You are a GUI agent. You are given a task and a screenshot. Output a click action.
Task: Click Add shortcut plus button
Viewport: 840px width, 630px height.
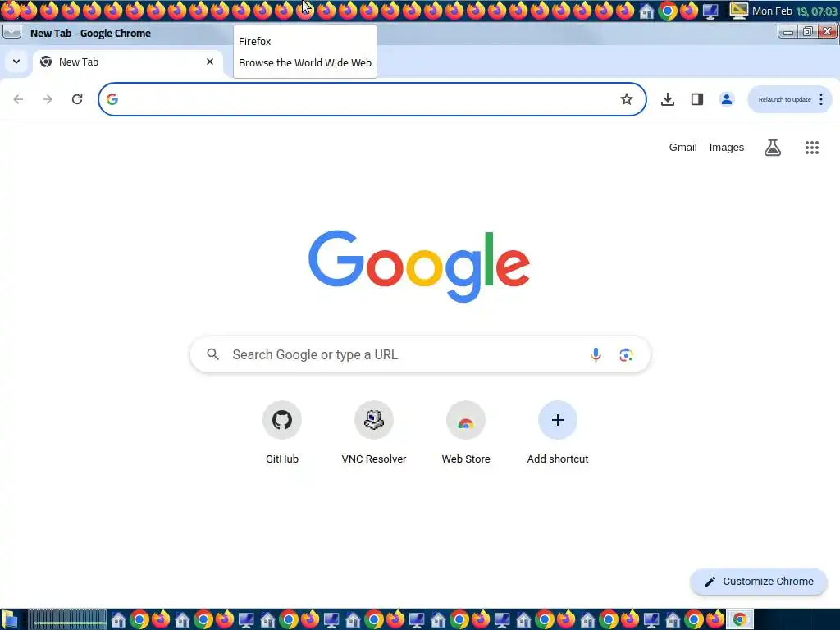[558, 431]
